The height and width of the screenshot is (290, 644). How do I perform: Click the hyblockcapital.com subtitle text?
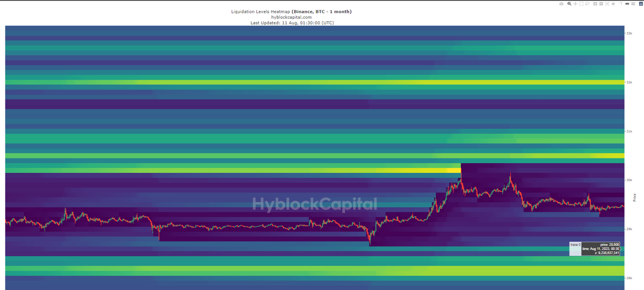tap(291, 17)
